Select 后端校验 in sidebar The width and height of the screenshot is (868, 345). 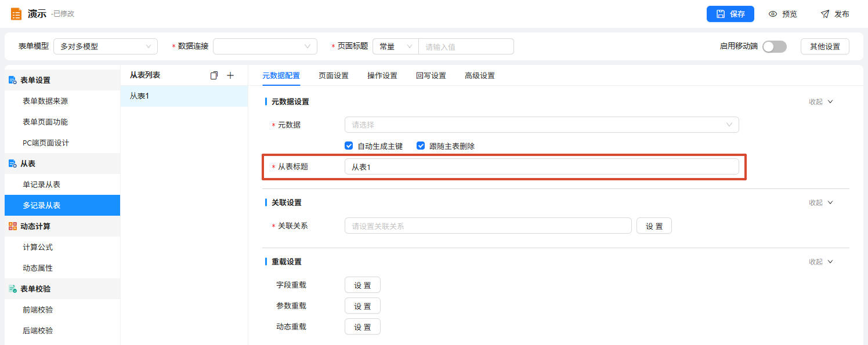tap(63, 331)
